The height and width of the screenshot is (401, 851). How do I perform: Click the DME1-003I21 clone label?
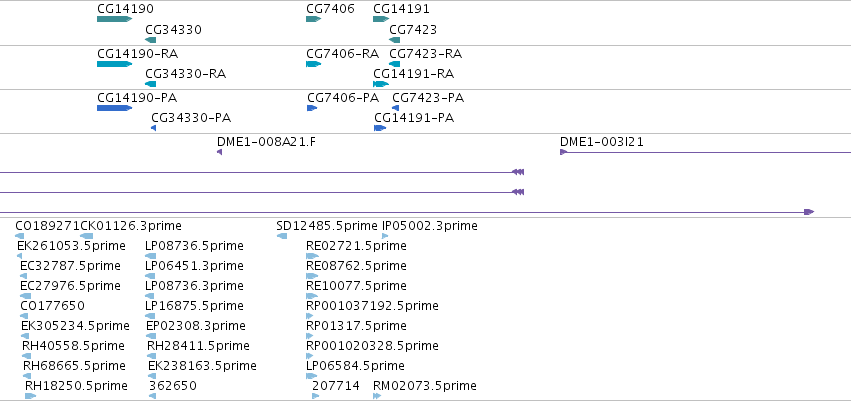tap(602, 142)
